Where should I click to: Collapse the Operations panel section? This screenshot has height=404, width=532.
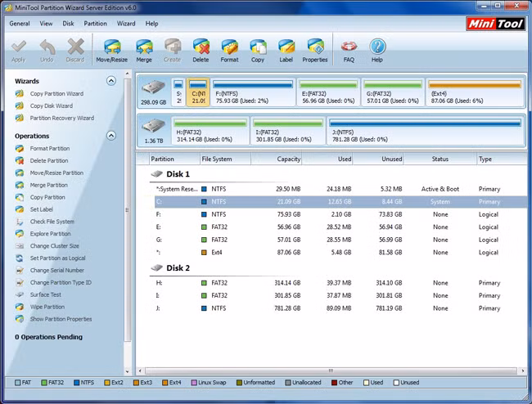click(x=111, y=136)
